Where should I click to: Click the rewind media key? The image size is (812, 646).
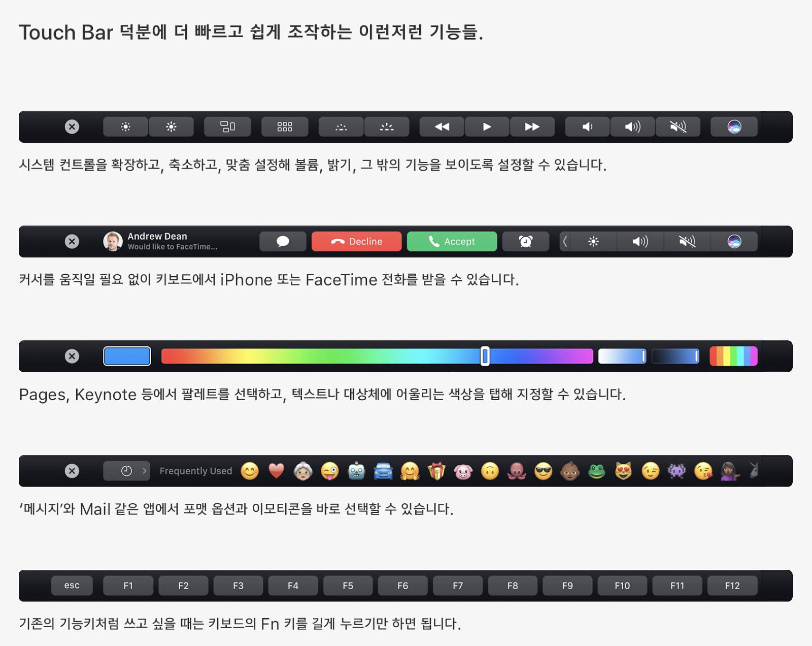(x=442, y=127)
